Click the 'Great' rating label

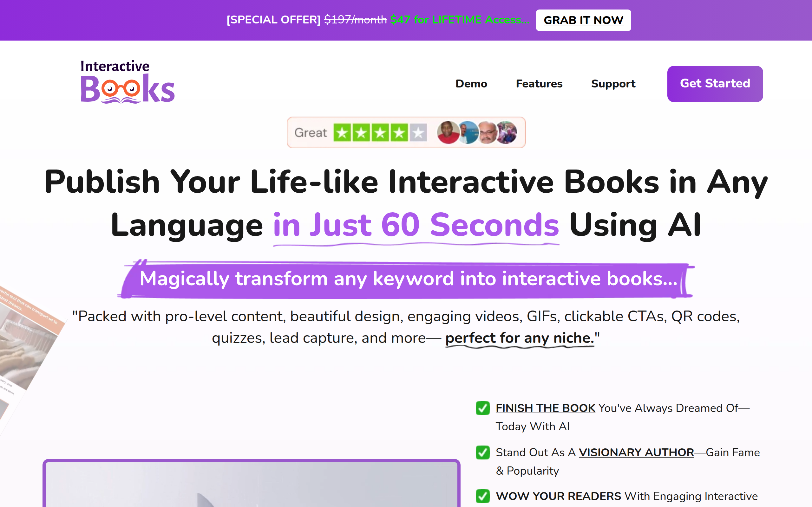311,132
